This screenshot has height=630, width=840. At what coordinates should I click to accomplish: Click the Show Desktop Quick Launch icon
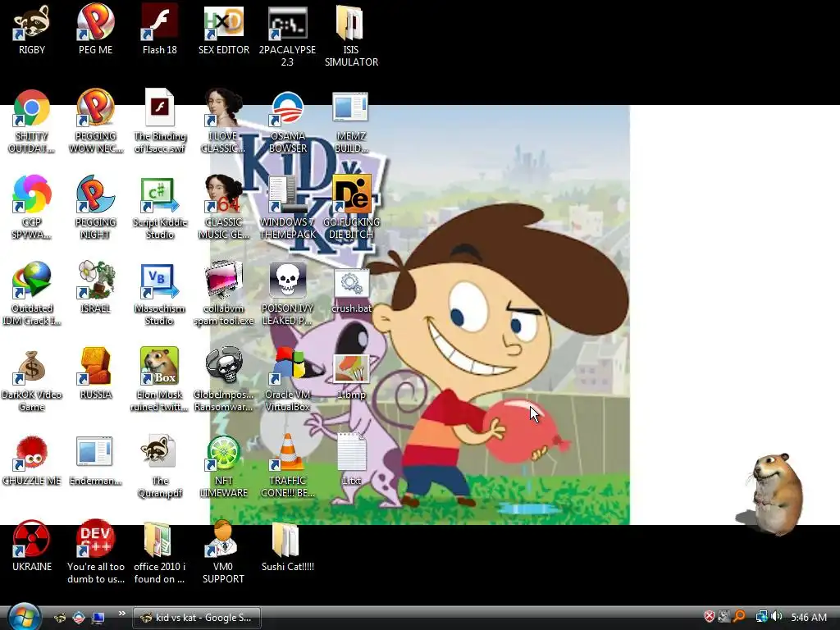[98, 618]
